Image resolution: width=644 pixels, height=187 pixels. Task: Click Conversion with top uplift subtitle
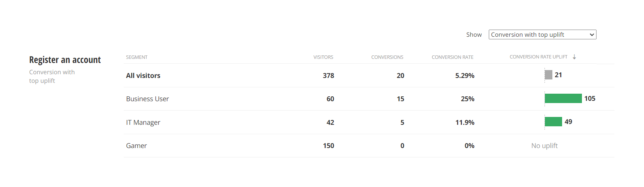point(52,76)
